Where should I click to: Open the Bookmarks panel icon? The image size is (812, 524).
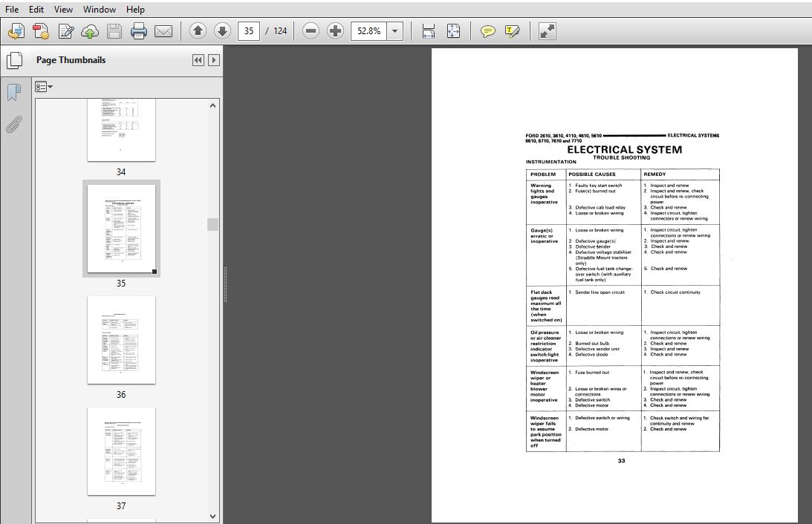[x=14, y=93]
